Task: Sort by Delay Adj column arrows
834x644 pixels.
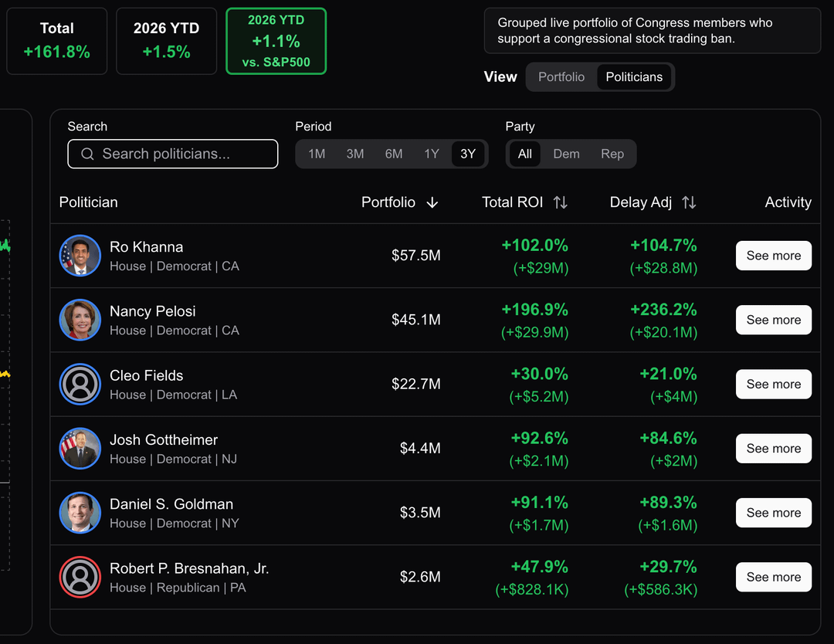Action: point(689,202)
